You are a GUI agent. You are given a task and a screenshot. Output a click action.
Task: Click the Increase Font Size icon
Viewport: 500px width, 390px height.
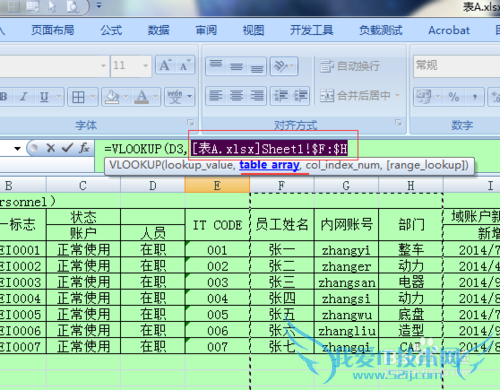(x=165, y=65)
